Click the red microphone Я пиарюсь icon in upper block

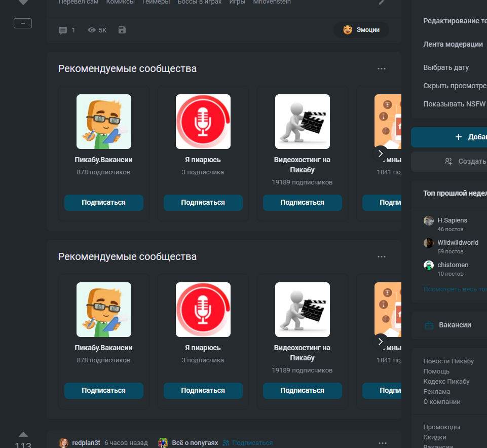[203, 122]
